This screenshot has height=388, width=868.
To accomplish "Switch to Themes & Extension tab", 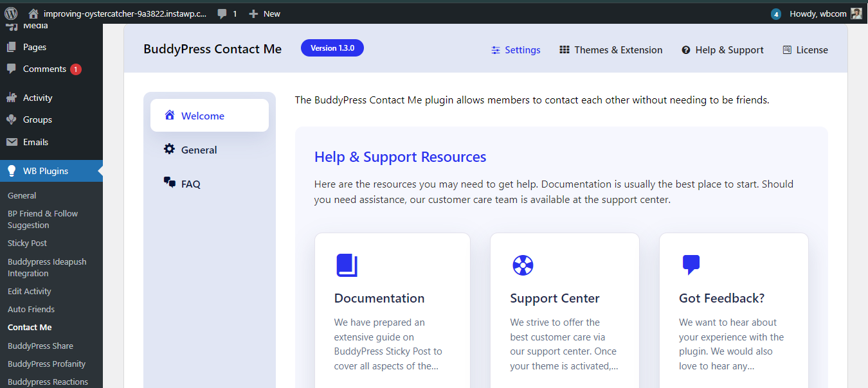I will (611, 50).
